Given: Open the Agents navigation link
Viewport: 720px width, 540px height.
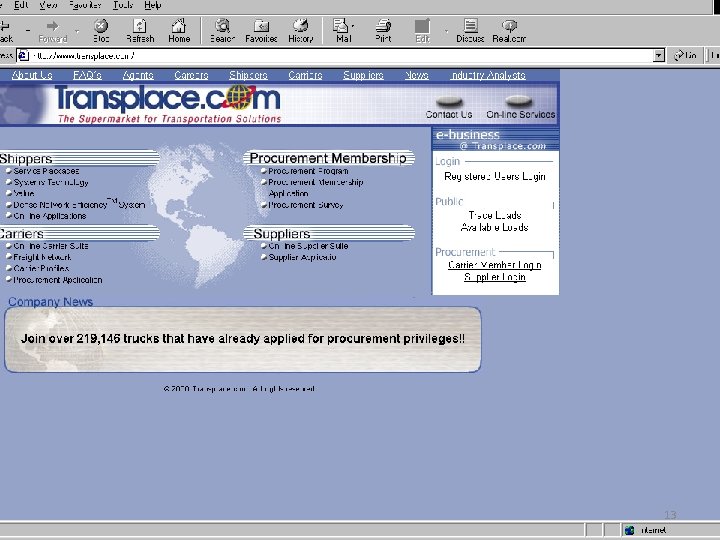Looking at the screenshot, I should [x=138, y=75].
